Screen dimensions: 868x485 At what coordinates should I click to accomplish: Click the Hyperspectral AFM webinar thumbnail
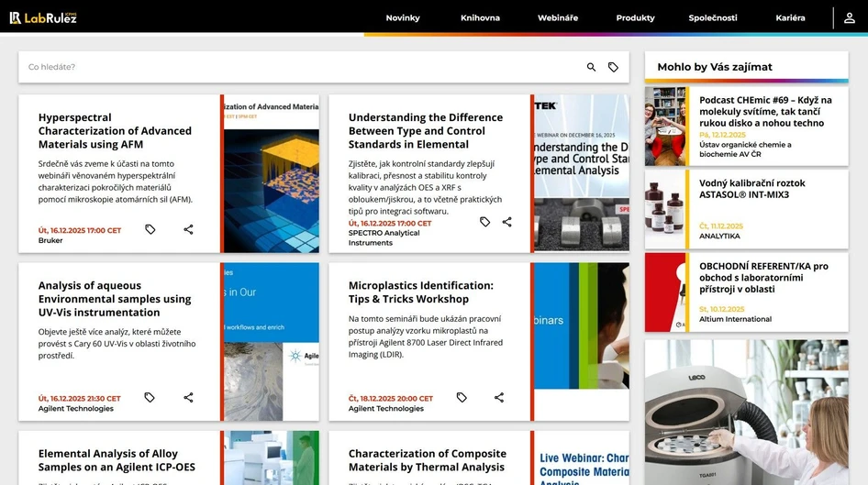(x=272, y=173)
